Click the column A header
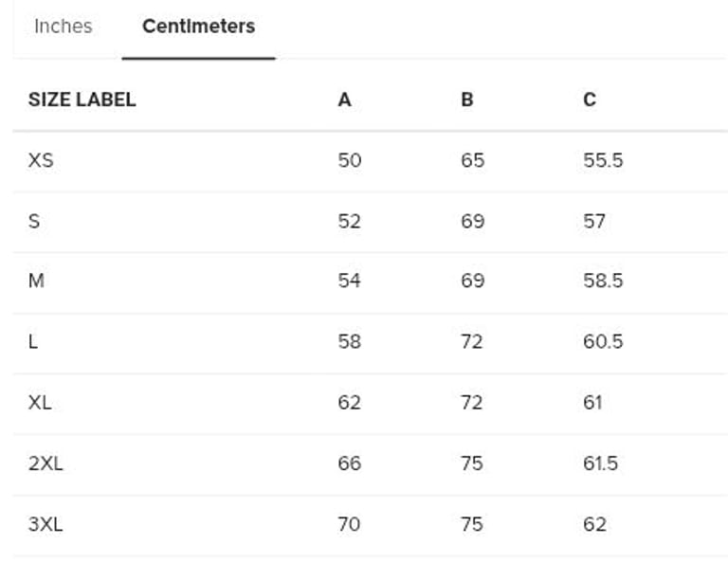Image resolution: width=728 pixels, height=581 pixels. [x=344, y=100]
